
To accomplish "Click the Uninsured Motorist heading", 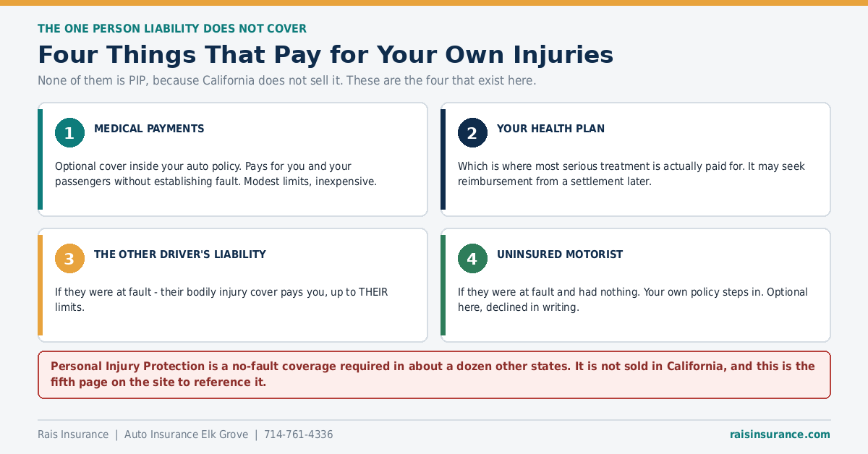I will 560,254.
